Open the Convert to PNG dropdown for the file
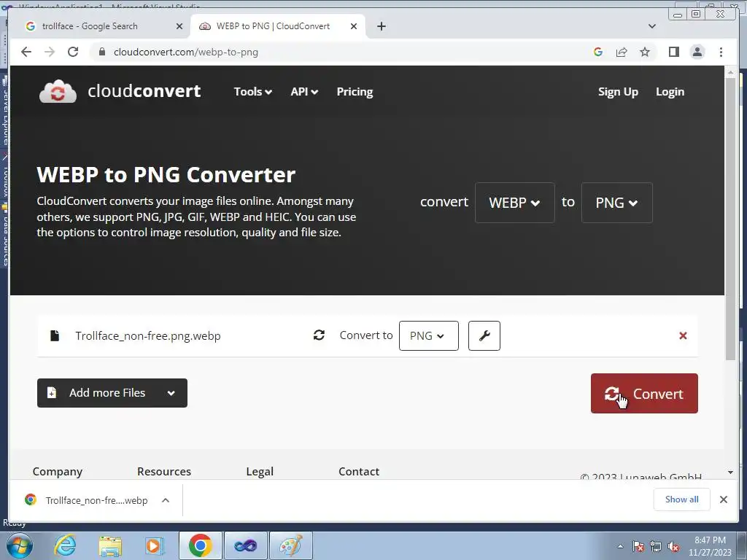 (428, 335)
